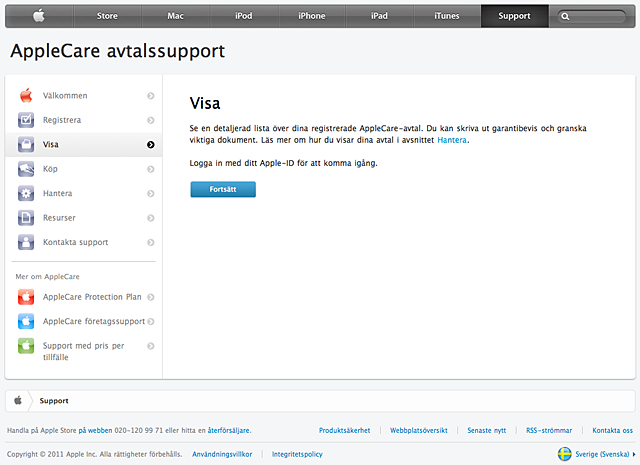Screen dimensions: 640x465
Task: Click the Välkommen apple icon in sidebar
Action: (x=26, y=95)
